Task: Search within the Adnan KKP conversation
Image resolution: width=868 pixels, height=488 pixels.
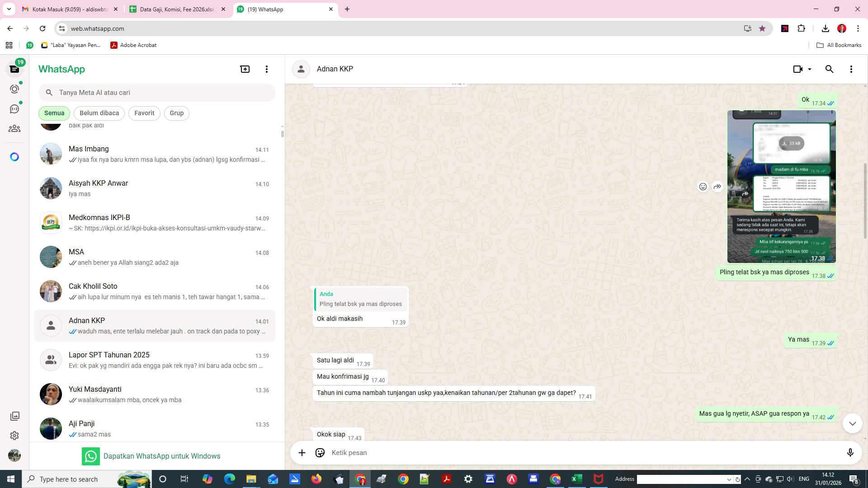Action: tap(829, 69)
